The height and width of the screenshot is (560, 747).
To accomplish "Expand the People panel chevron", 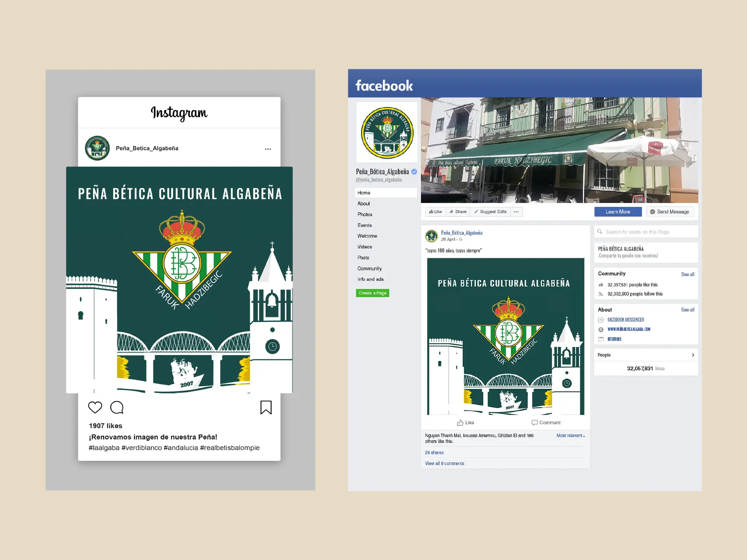I will [x=693, y=355].
